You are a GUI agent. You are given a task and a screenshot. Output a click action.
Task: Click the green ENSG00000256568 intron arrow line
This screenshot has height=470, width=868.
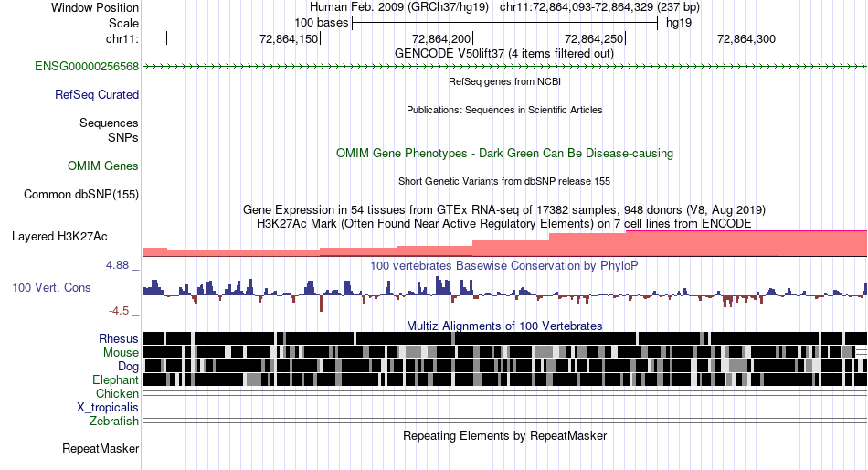(505, 67)
